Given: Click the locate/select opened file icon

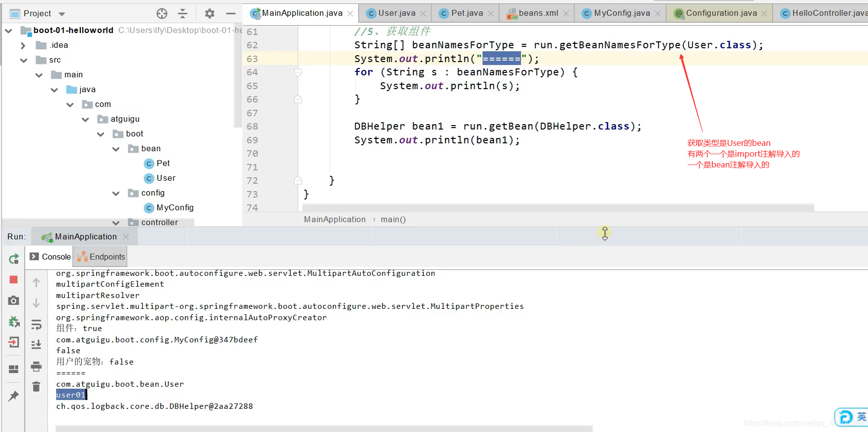Looking at the screenshot, I should [x=162, y=13].
